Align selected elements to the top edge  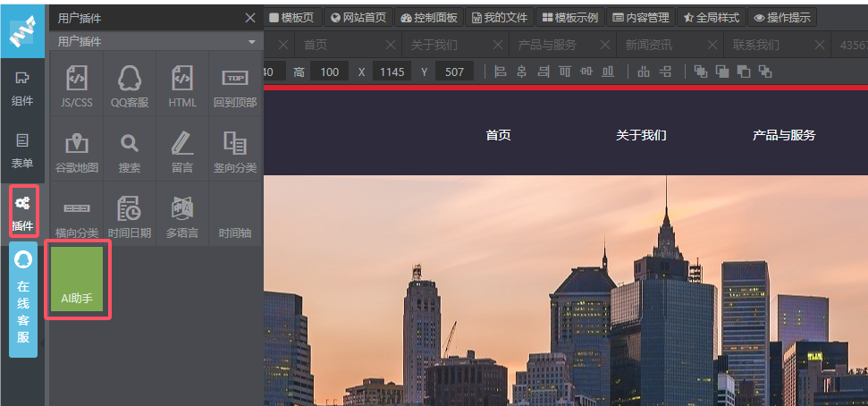click(565, 72)
